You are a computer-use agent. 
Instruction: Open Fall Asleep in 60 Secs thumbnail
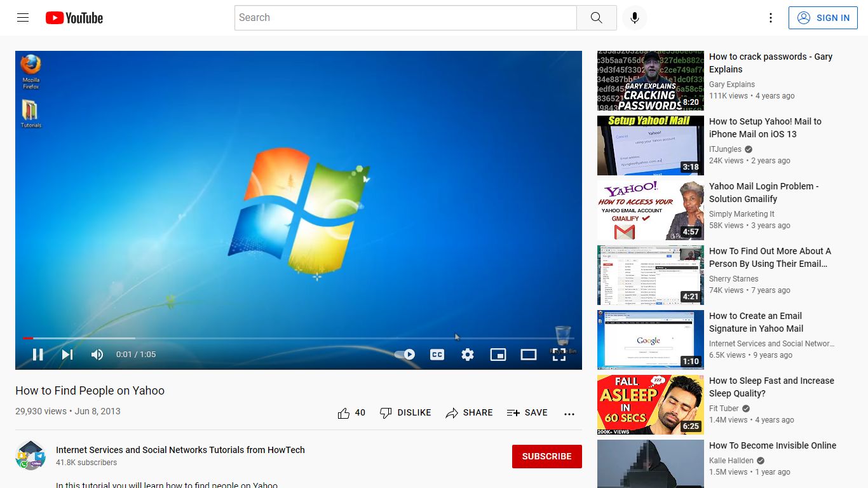pyautogui.click(x=651, y=405)
